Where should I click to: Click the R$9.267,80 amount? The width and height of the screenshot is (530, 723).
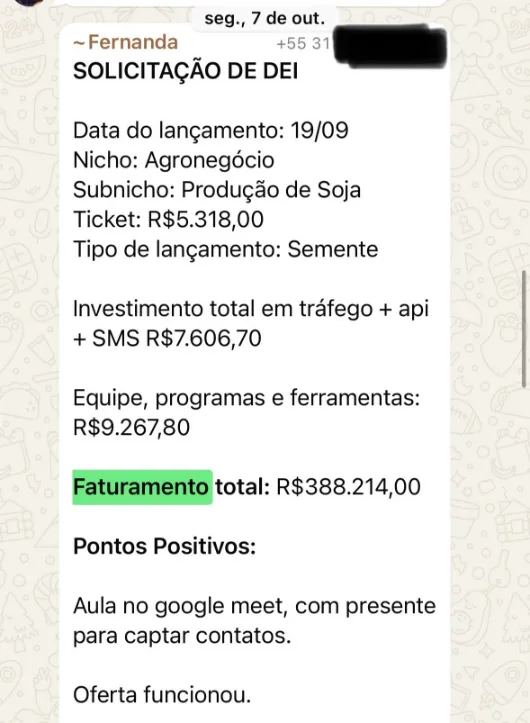click(x=131, y=427)
